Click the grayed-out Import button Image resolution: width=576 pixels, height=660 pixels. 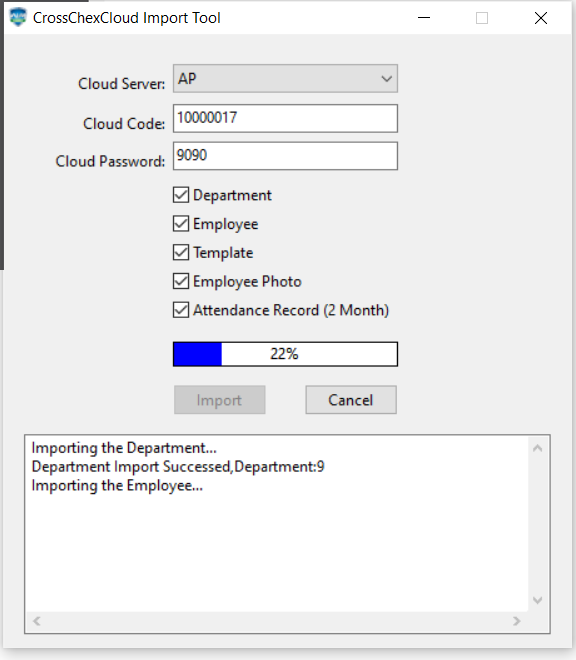click(x=219, y=400)
